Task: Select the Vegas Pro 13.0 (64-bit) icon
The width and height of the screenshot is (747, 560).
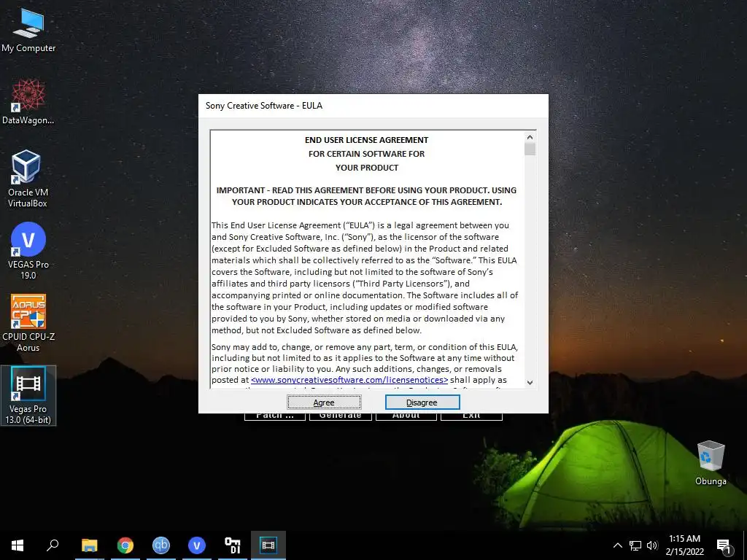Action: coord(28,395)
